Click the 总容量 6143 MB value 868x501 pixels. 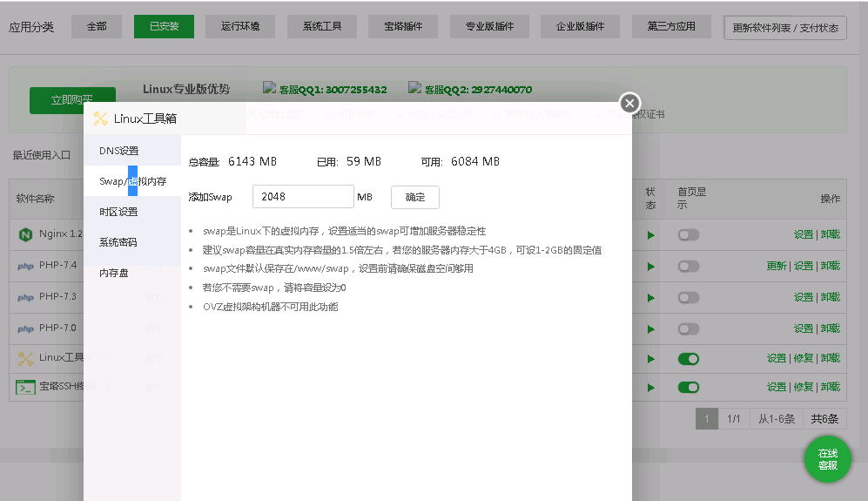tap(252, 162)
